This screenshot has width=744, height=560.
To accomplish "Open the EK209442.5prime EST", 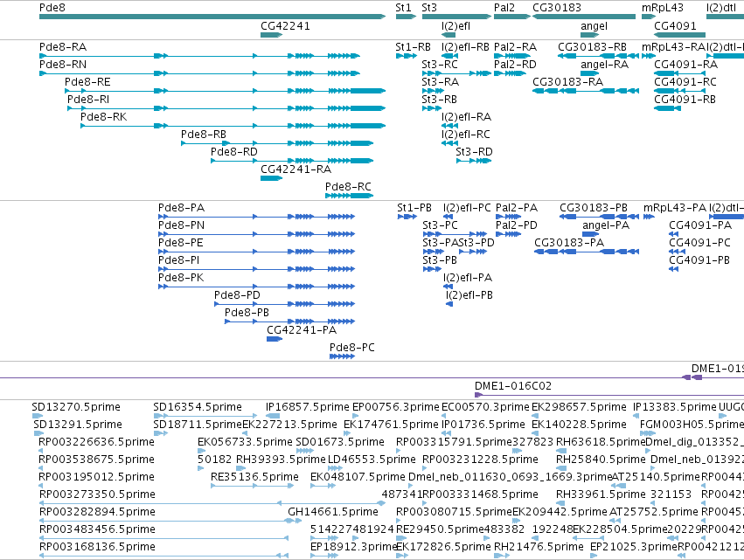I will 516,521.
